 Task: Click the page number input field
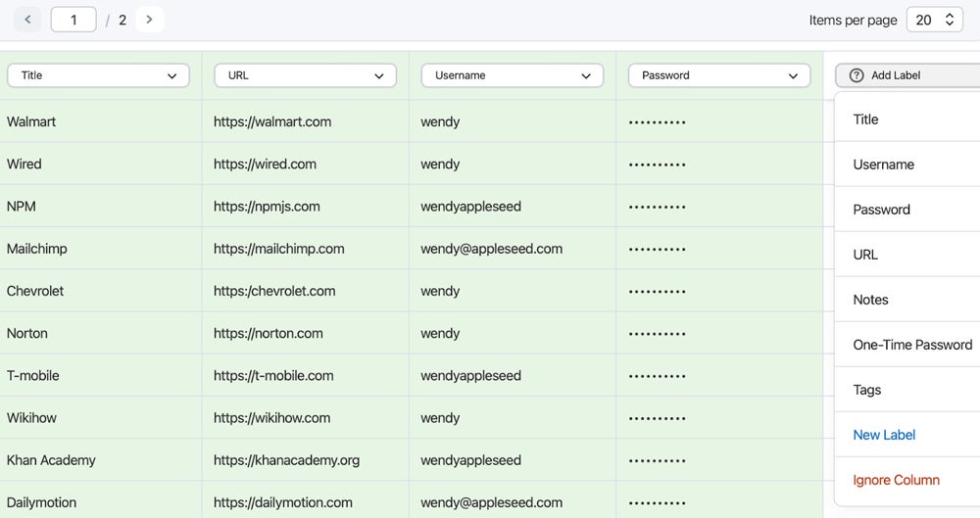click(73, 20)
